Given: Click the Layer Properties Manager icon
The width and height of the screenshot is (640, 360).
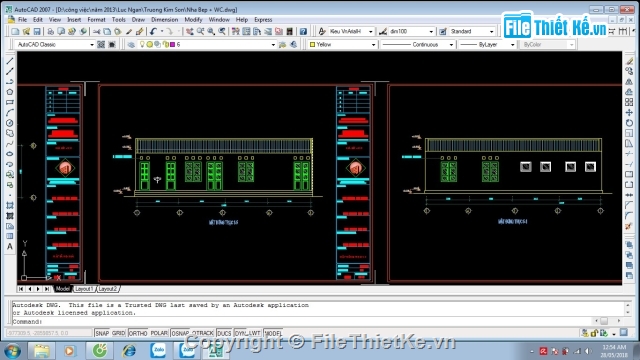Looking at the screenshot, I should coord(131,44).
